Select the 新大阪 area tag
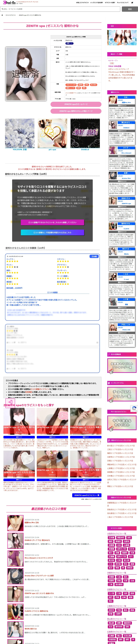 [111, 560]
